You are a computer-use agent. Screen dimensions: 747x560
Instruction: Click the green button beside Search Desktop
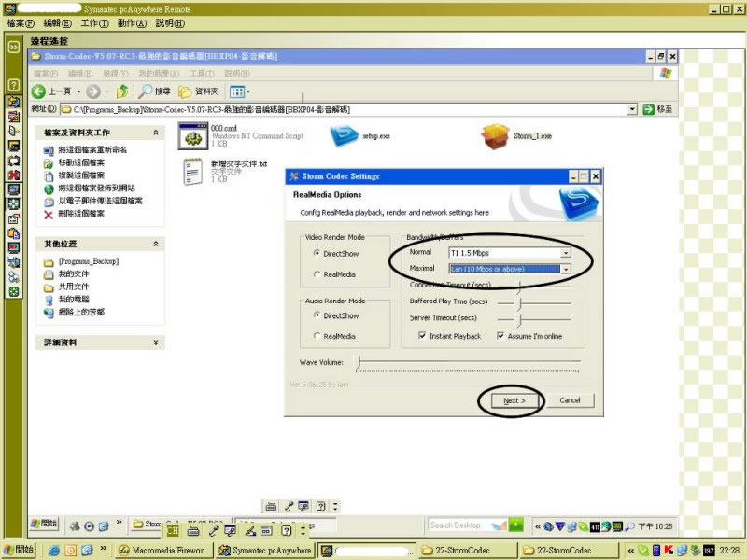click(515, 525)
